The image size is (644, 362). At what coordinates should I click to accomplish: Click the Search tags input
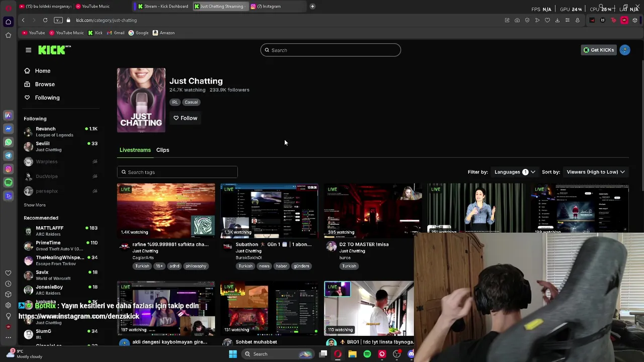pyautogui.click(x=177, y=172)
